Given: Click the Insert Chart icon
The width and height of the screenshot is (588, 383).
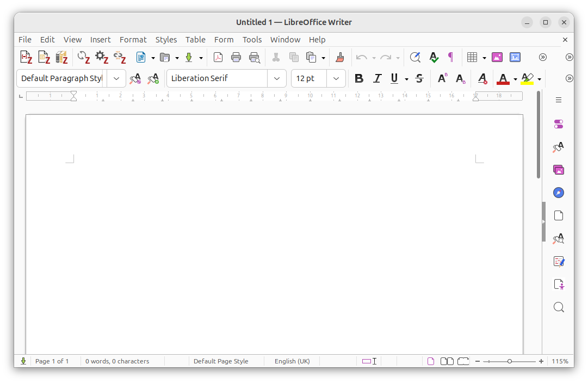Looking at the screenshot, I should (515, 57).
